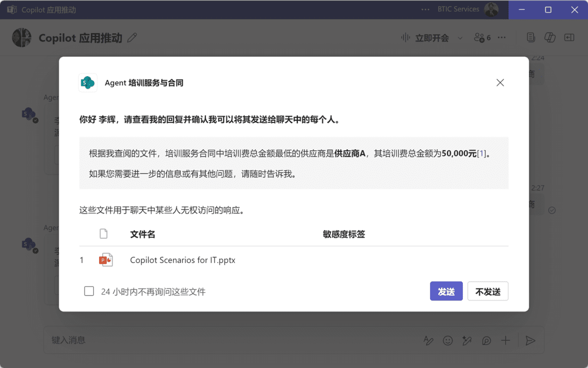Open Copilot Scenarios for IT.pptx file name
Image resolution: width=588 pixels, height=368 pixels.
182,260
